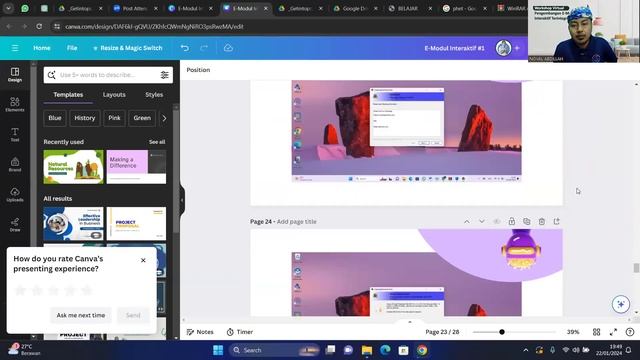This screenshot has width=640, height=360.
Task: Select the Blue filter chip
Action: coord(55,118)
